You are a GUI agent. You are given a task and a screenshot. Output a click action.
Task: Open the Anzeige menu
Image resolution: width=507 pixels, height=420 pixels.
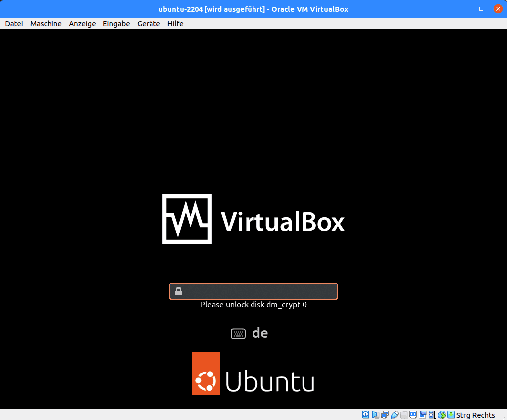tap(82, 24)
